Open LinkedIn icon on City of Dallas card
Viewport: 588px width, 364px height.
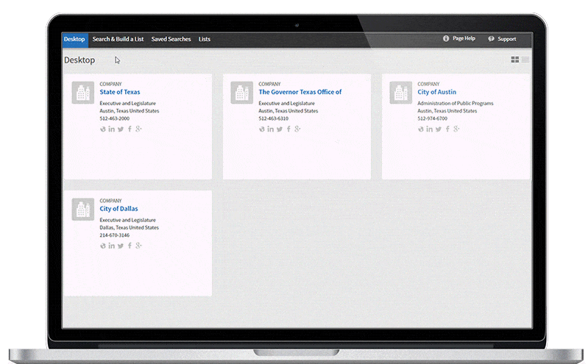click(x=112, y=246)
